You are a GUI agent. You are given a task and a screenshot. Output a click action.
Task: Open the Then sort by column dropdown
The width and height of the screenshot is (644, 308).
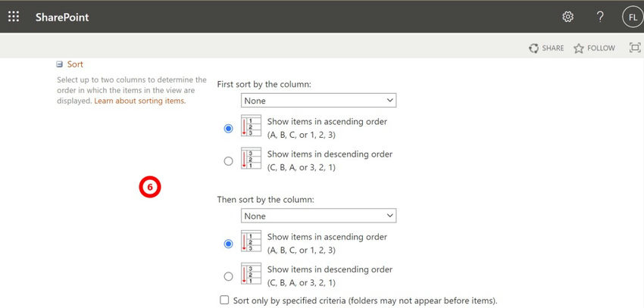319,216
